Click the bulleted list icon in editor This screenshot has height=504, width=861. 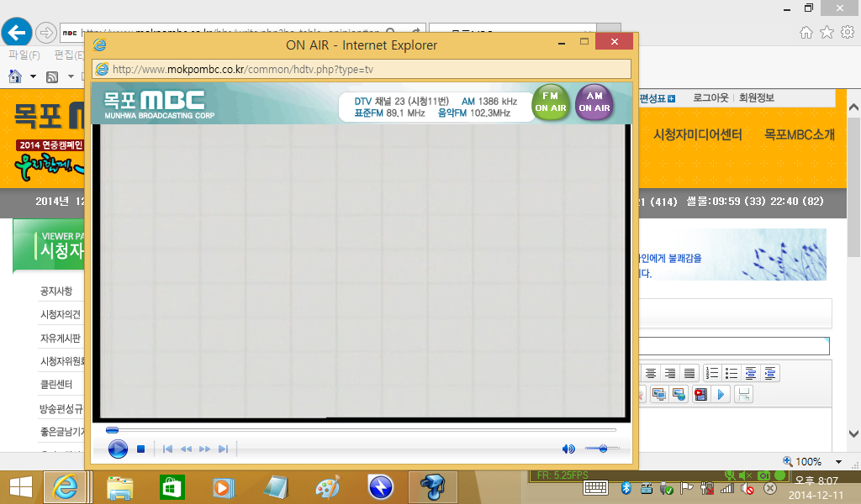click(x=732, y=373)
